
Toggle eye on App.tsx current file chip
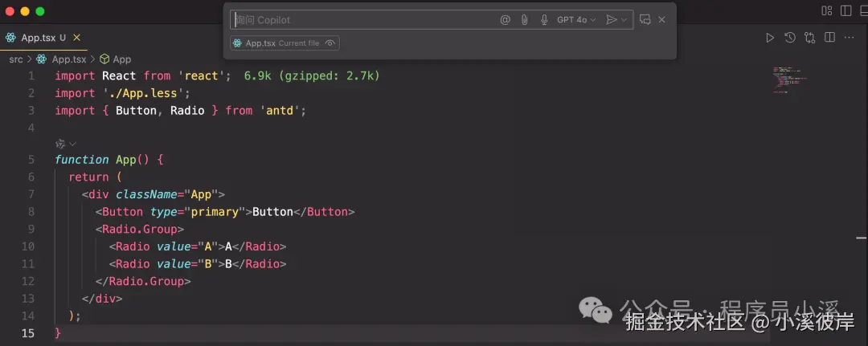[330, 43]
